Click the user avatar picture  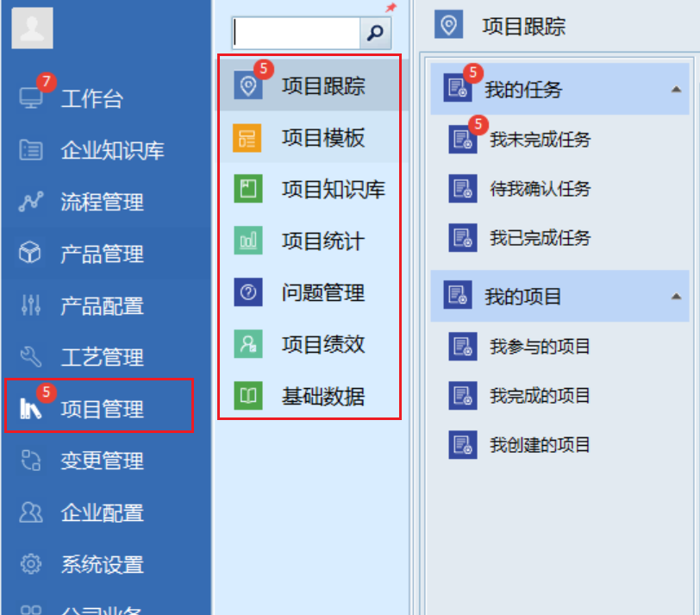coord(32,28)
